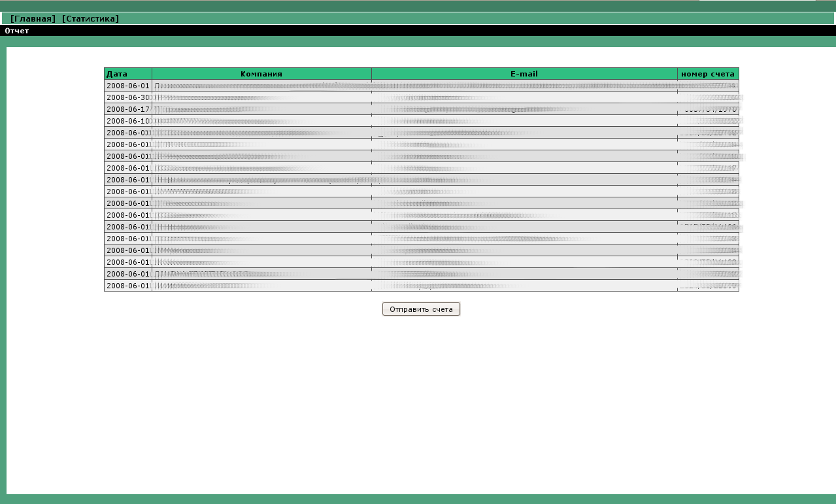Select the date cell 2008-06-10
Screen dimensions: 836x504
pos(128,121)
